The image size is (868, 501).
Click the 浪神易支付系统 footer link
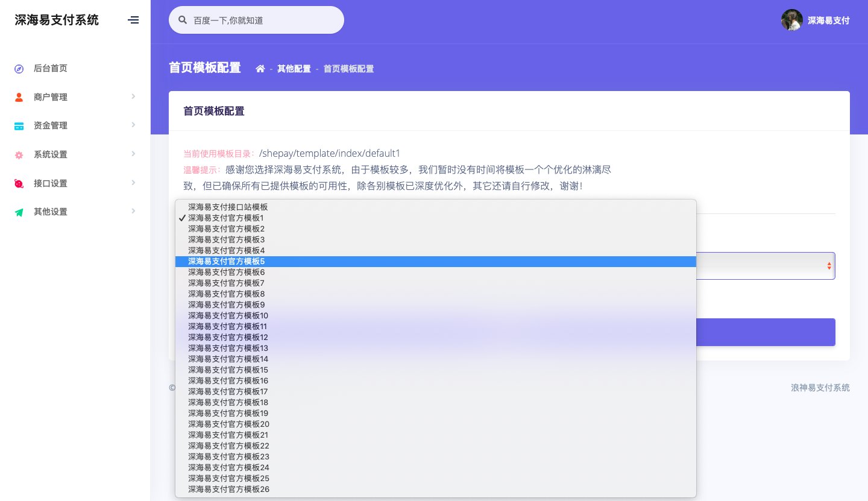820,388
